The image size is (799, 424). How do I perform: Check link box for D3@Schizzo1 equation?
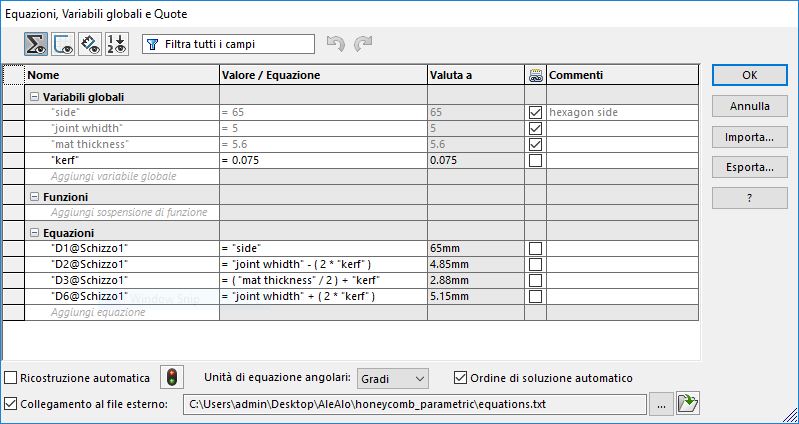coord(535,280)
